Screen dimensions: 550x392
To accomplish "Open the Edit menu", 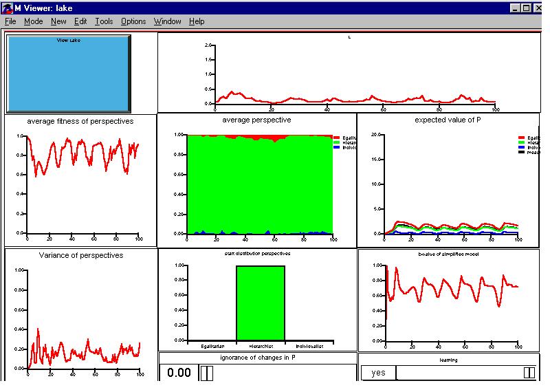I will point(80,21).
